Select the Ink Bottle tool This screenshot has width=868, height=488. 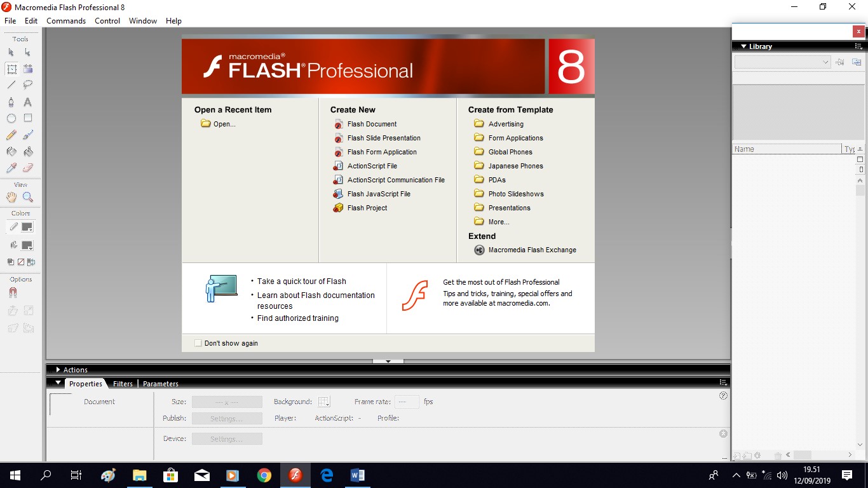11,151
